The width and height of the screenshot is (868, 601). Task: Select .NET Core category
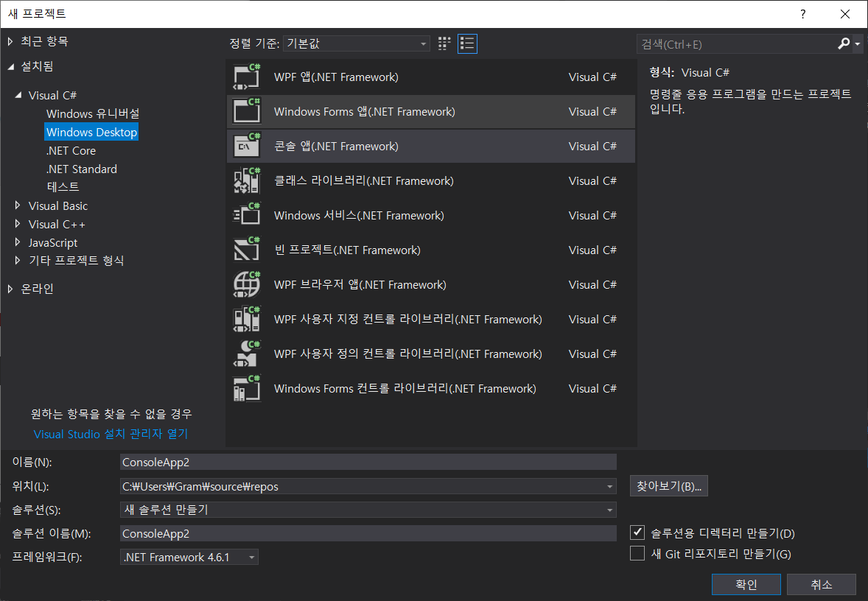pos(71,150)
